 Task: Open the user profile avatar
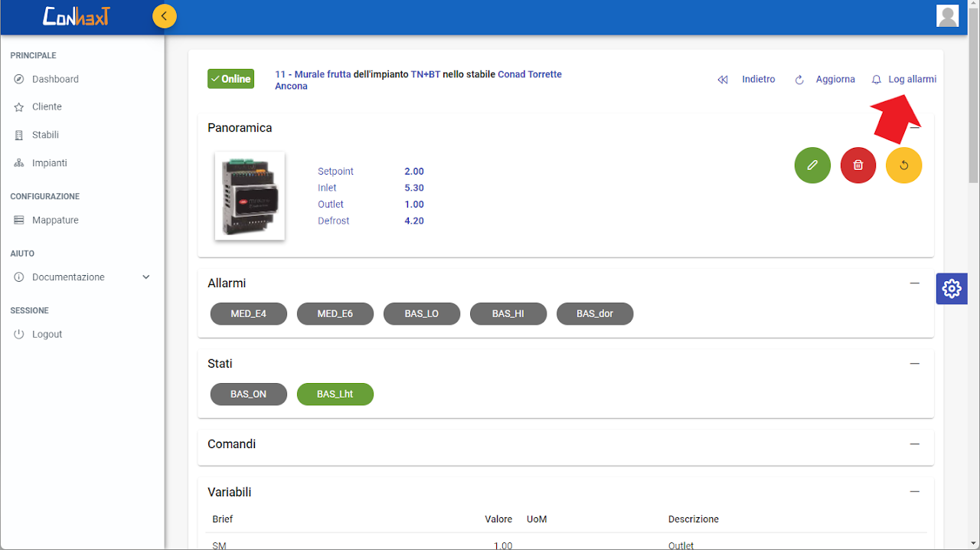pyautogui.click(x=947, y=16)
